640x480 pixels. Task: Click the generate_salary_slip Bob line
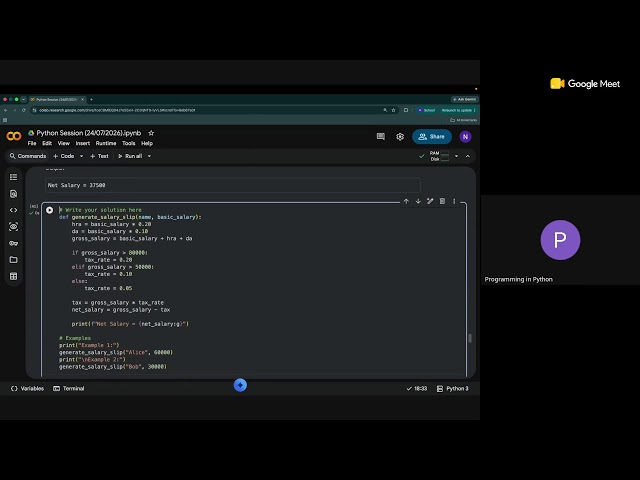[113, 367]
